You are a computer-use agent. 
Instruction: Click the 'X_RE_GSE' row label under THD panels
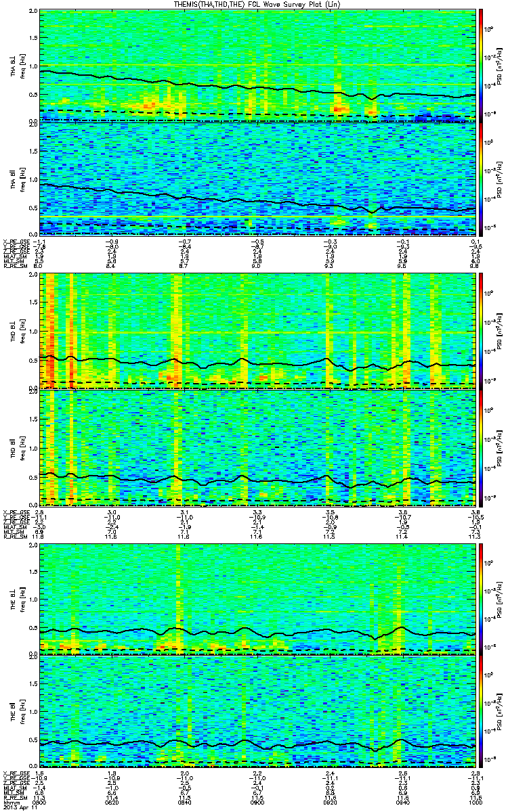coord(16,512)
